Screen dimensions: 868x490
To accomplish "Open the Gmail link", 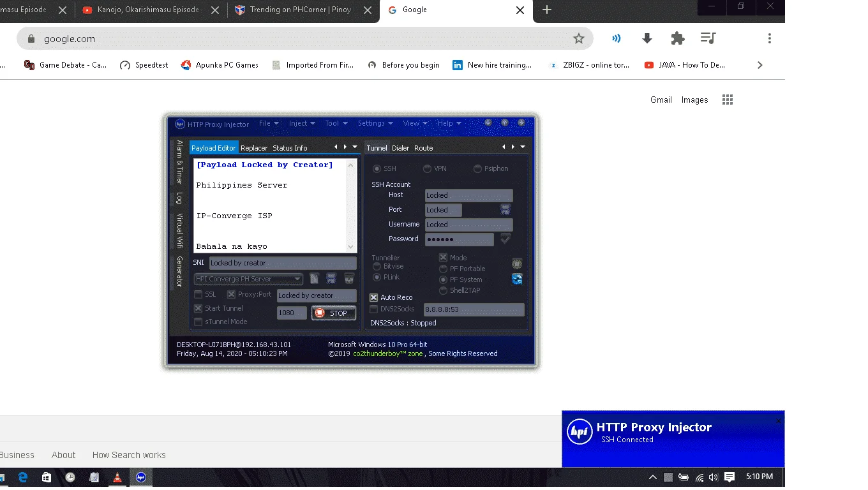I will pyautogui.click(x=661, y=100).
